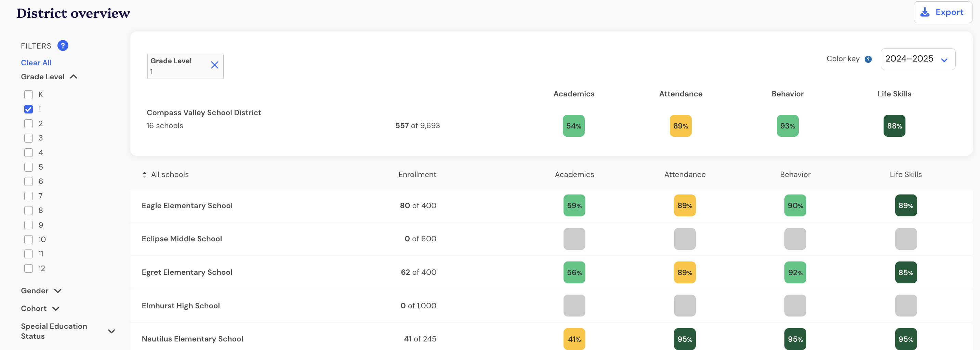Enable the grade 10 checkbox

click(x=28, y=240)
